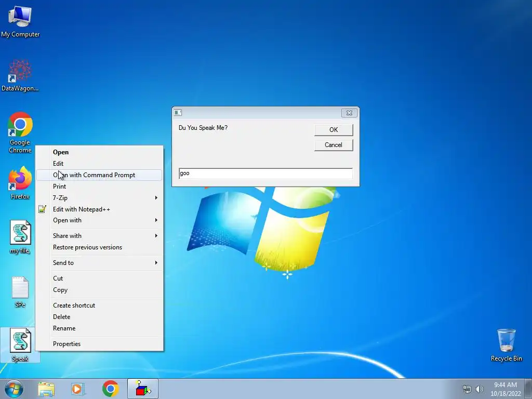
Task: Expand the Share with submenu
Action: coord(99,236)
